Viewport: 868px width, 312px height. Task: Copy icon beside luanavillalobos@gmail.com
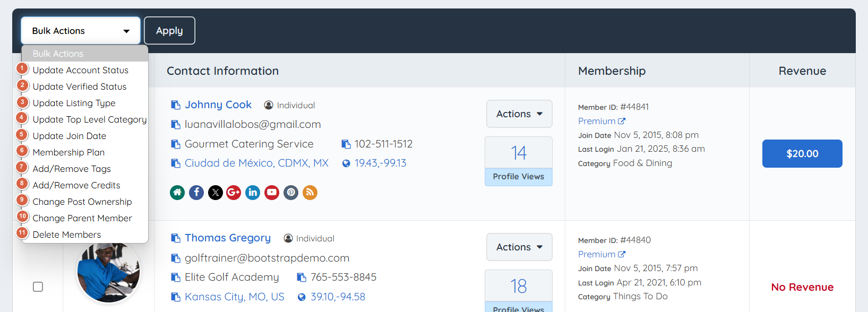pyautogui.click(x=176, y=125)
